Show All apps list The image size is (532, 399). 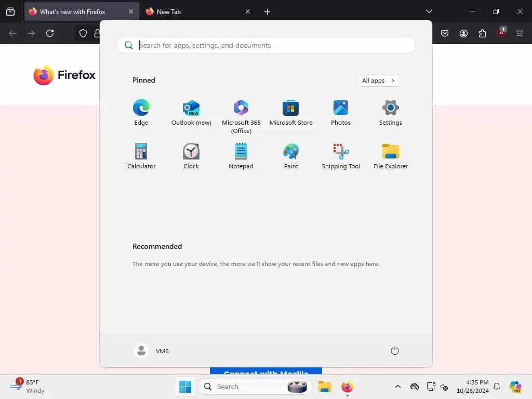(x=378, y=81)
